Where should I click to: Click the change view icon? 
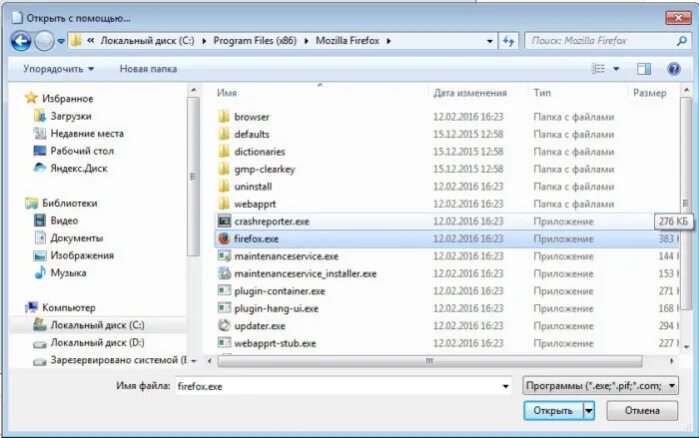click(x=598, y=69)
